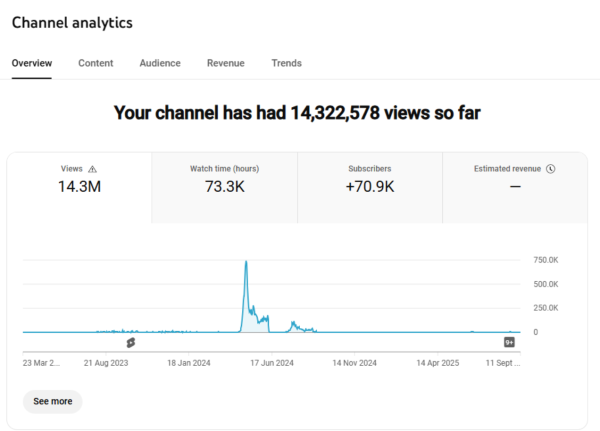Open the Audience tab
This screenshot has height=431, width=600.
click(x=160, y=63)
